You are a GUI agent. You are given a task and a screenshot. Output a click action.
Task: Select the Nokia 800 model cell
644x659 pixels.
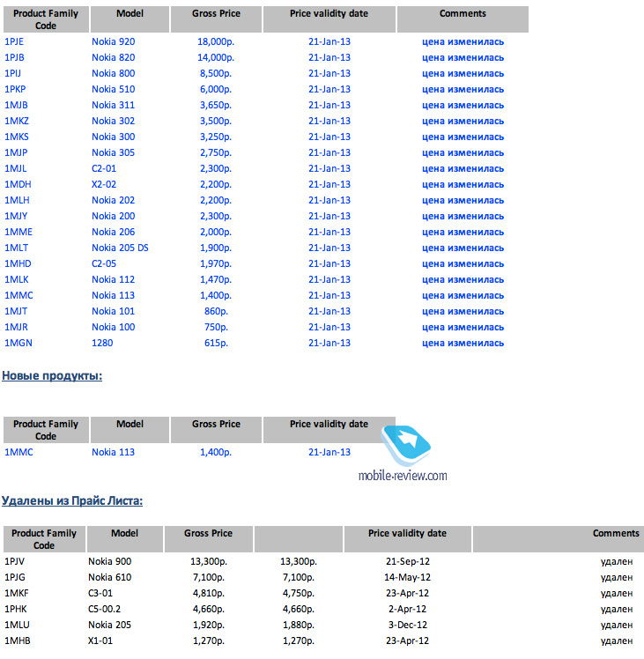click(113, 73)
